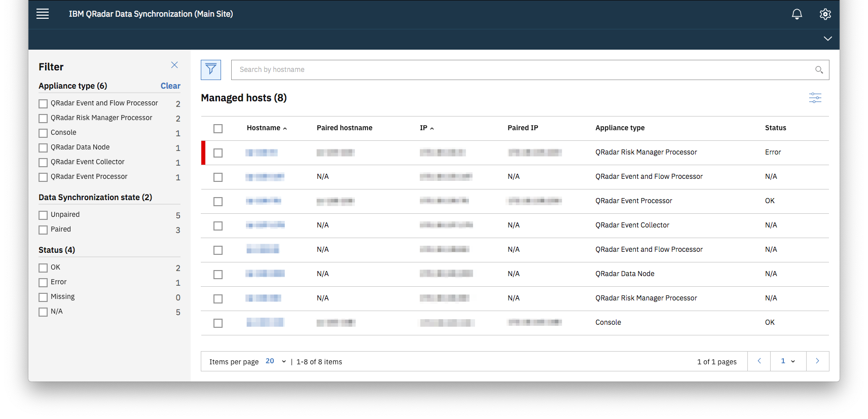Select the row with Error status
Screen dimensions: 868x419
click(x=218, y=153)
